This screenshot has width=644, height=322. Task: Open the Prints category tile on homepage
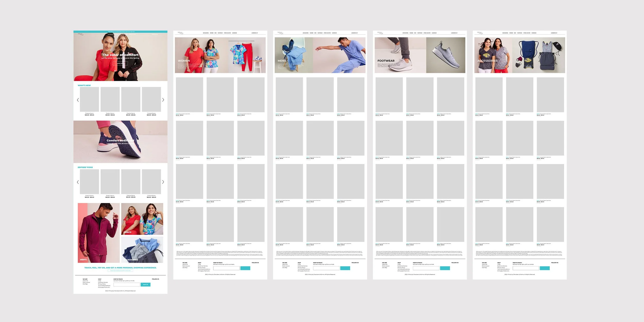[x=142, y=219]
